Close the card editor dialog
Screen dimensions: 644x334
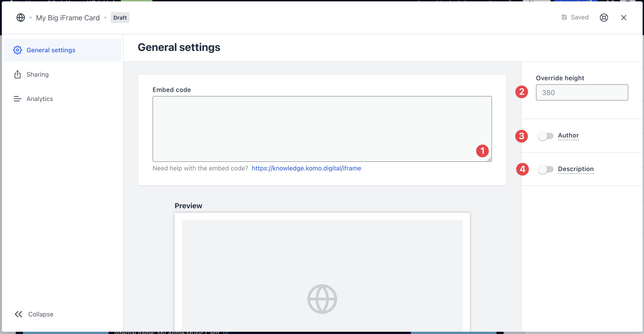(x=624, y=18)
